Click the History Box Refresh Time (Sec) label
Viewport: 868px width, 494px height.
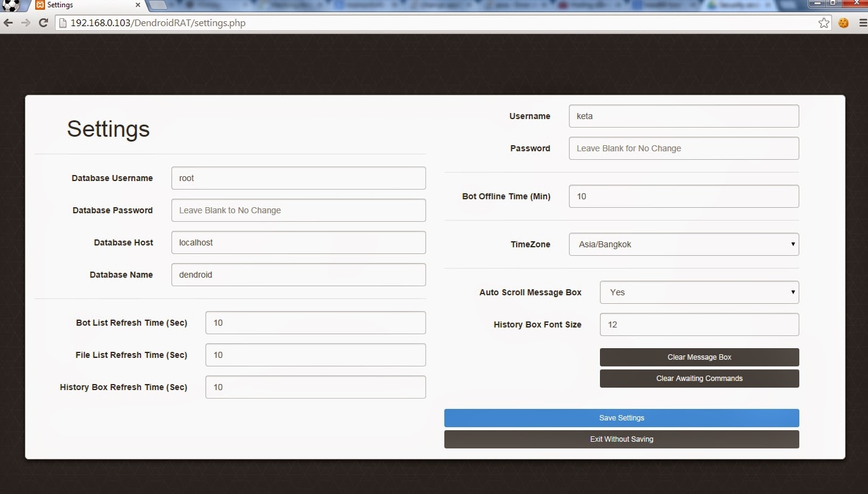click(123, 387)
